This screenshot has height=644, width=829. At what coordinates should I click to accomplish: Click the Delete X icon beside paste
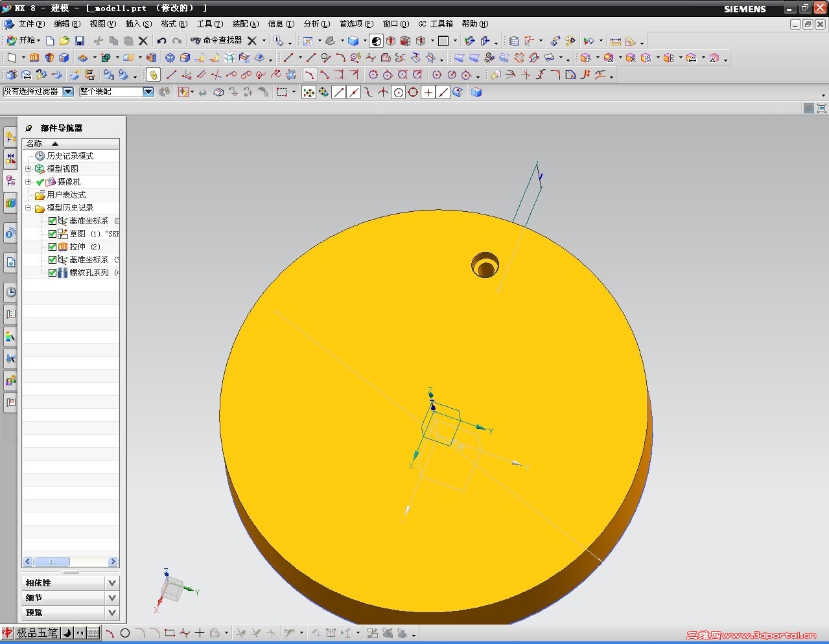click(x=143, y=40)
